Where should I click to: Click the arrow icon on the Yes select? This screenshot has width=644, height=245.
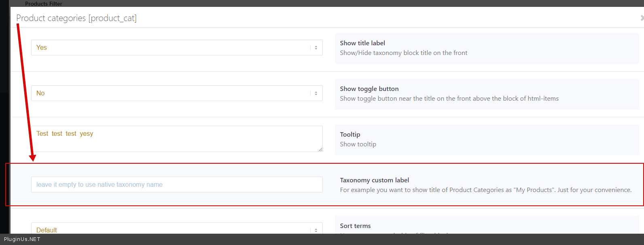(316, 48)
